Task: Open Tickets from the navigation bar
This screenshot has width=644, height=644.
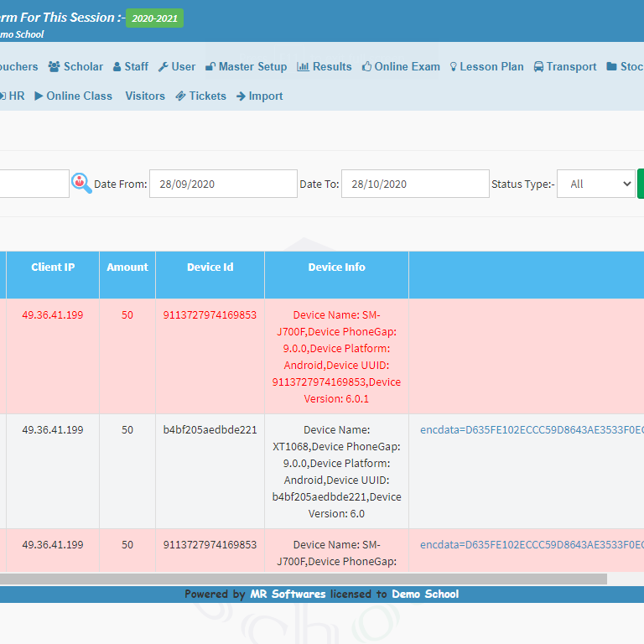Action: [200, 96]
